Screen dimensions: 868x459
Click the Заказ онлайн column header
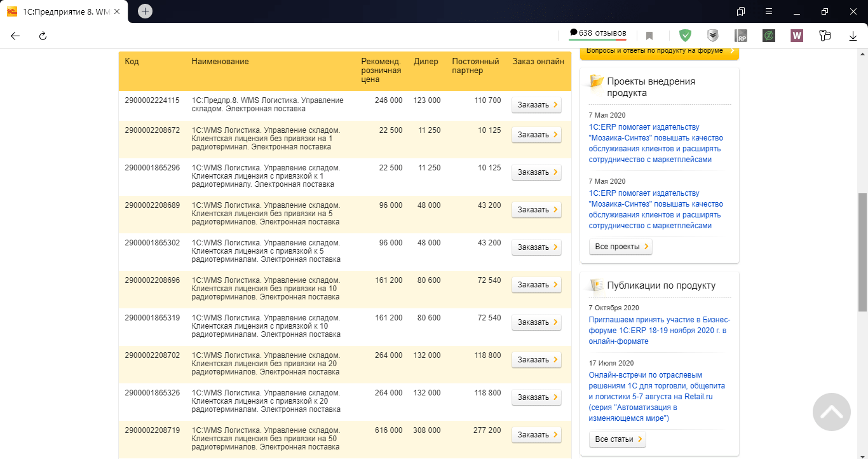coord(538,62)
